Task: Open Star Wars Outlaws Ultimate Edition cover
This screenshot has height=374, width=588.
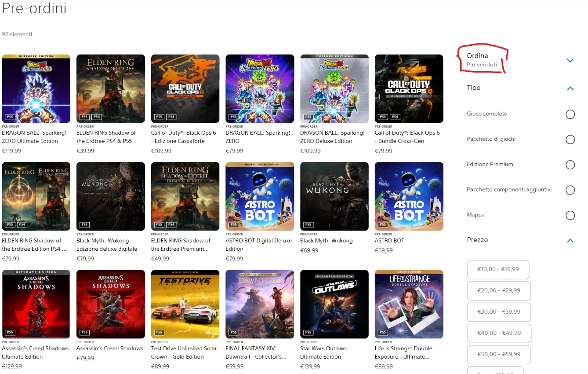Action: [334, 304]
